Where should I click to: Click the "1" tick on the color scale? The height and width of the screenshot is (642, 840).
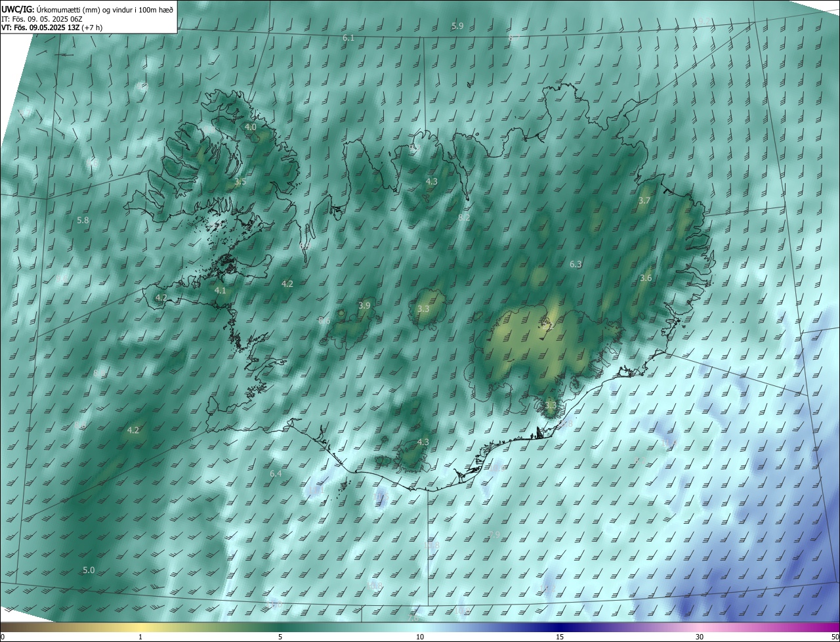(x=140, y=637)
